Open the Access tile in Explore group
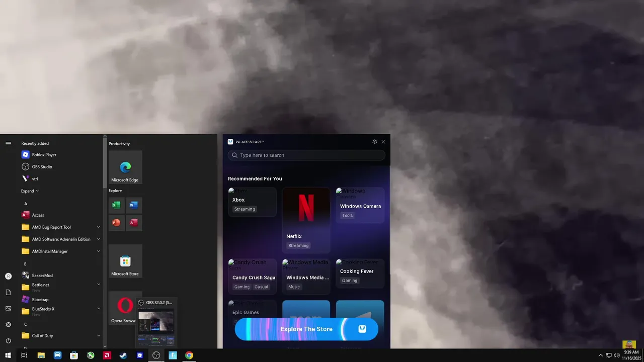This screenshot has height=362, width=644. tap(134, 223)
